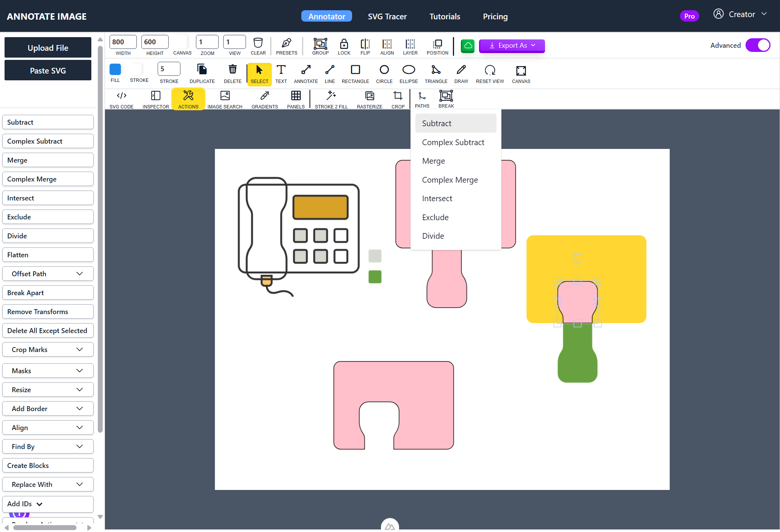Expand the Replace With dropdown
The height and width of the screenshot is (532, 780).
[48, 484]
